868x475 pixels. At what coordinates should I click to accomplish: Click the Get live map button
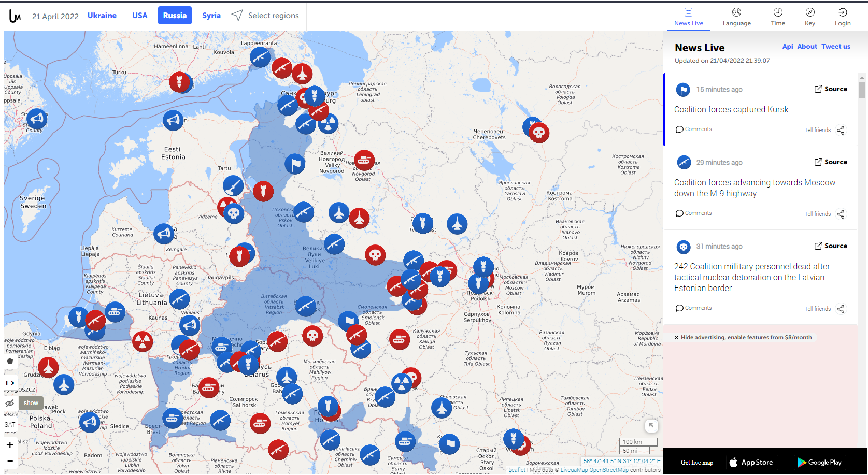tap(697, 463)
